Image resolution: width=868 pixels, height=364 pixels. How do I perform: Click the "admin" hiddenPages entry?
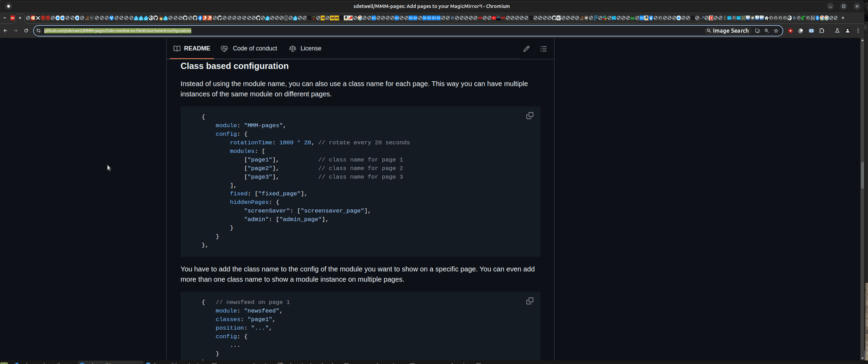(x=286, y=219)
